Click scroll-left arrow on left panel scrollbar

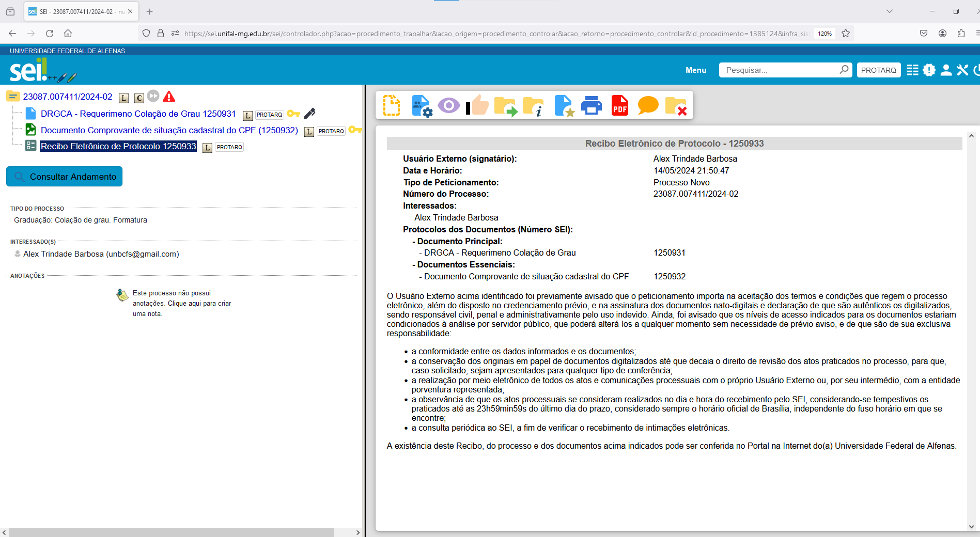click(x=5, y=532)
